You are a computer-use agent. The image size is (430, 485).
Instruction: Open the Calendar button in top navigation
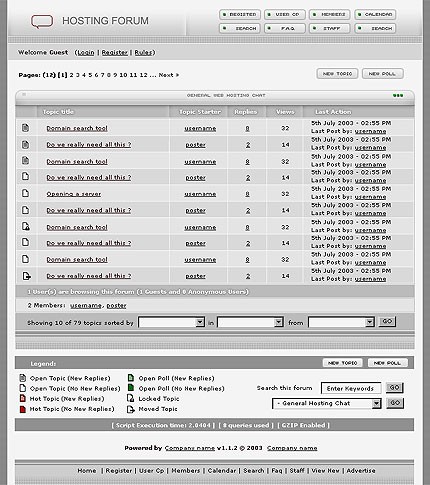coord(375,15)
